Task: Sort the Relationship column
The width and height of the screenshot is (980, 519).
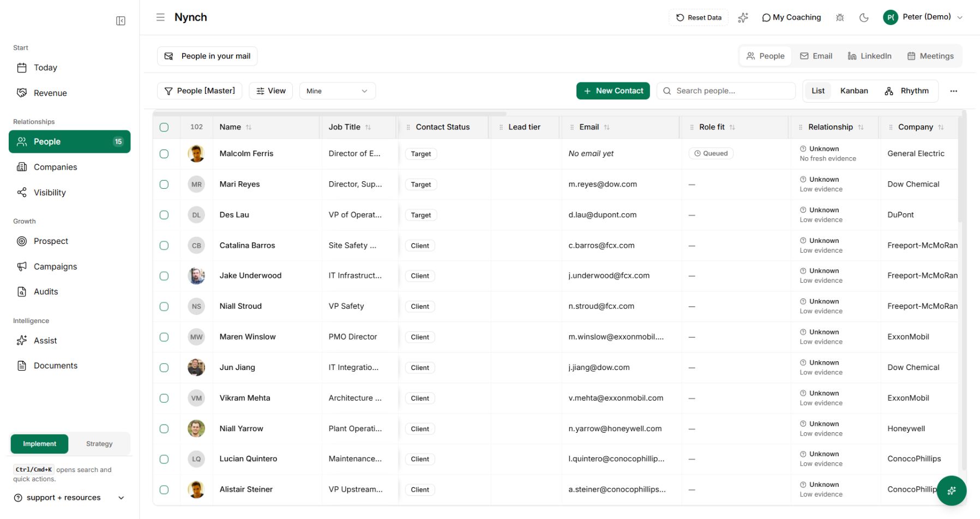Action: pos(861,127)
